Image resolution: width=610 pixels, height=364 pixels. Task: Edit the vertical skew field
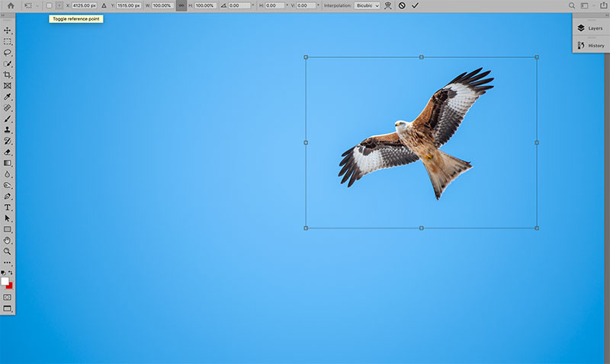(307, 5)
